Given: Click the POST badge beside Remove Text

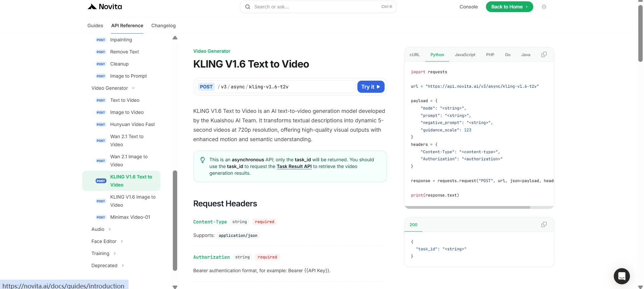Looking at the screenshot, I should 101,52.
